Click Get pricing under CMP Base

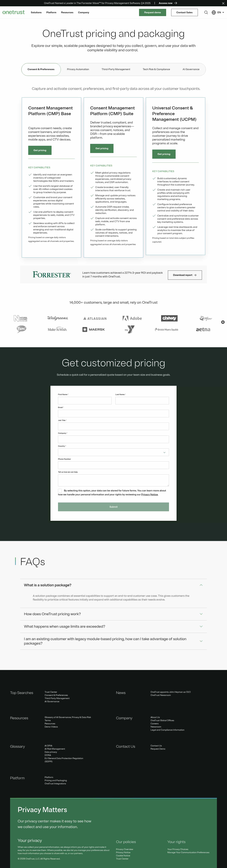pyautogui.click(x=40, y=150)
